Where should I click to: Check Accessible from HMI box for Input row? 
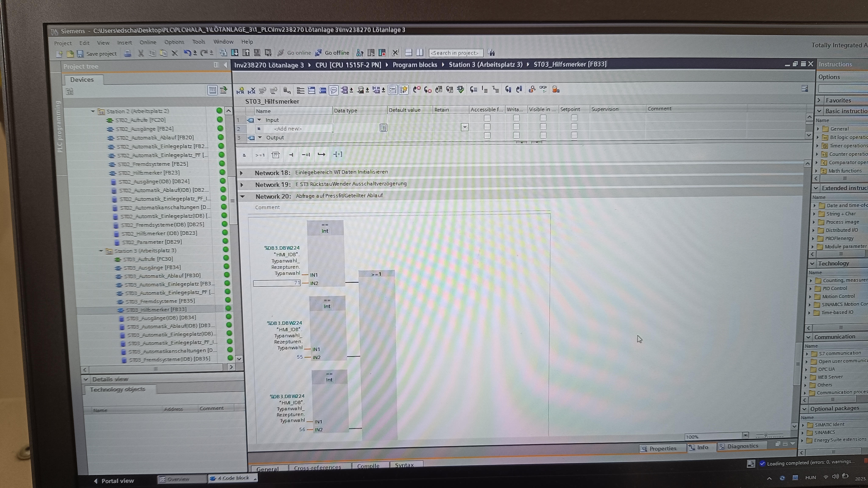point(487,118)
